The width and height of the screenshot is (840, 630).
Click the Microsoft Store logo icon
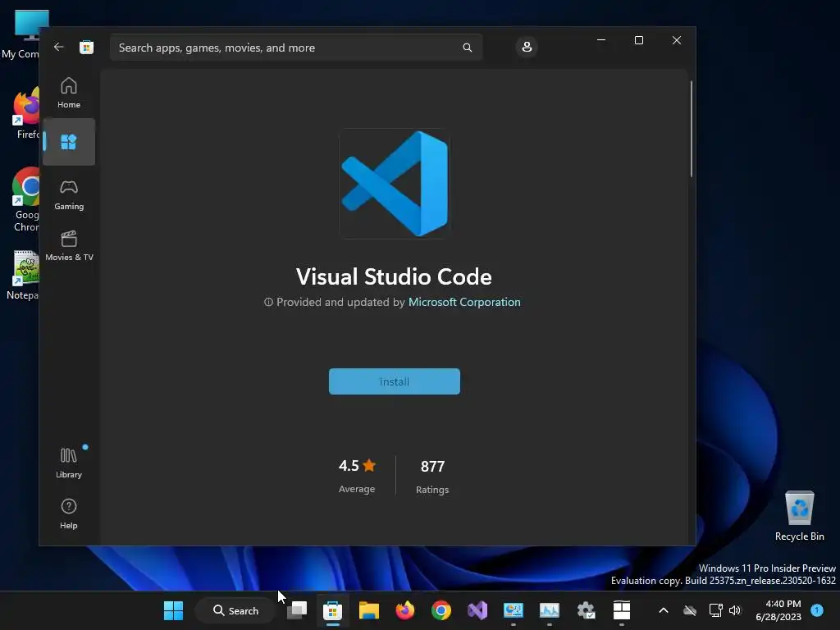pos(86,47)
